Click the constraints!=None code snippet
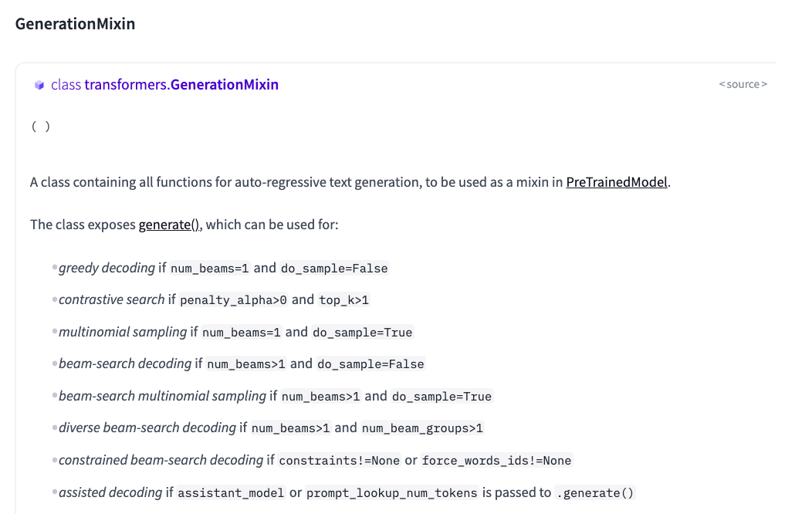Viewport: 812px width, 514px height. click(339, 461)
